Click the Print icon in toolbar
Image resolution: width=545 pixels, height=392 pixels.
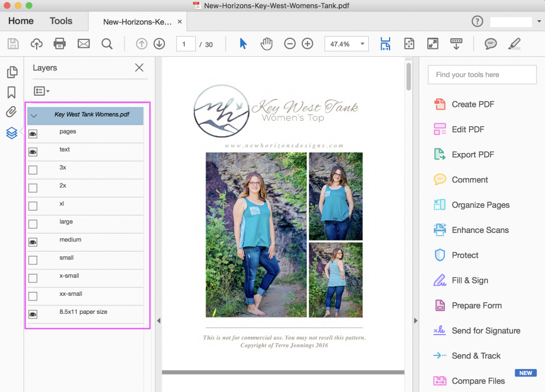[x=60, y=44]
